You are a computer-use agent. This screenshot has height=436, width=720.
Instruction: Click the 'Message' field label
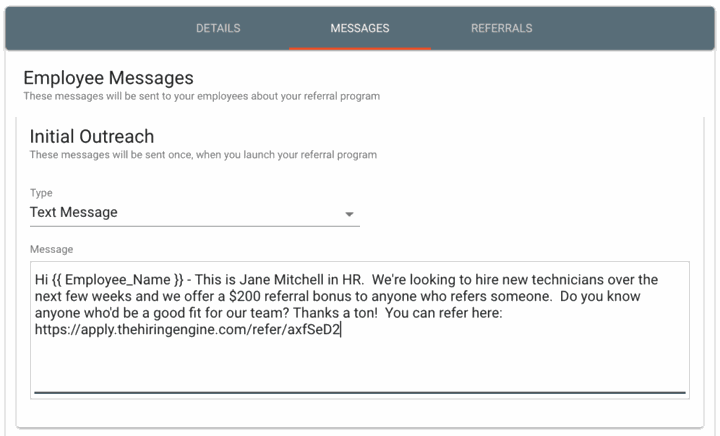coord(51,249)
